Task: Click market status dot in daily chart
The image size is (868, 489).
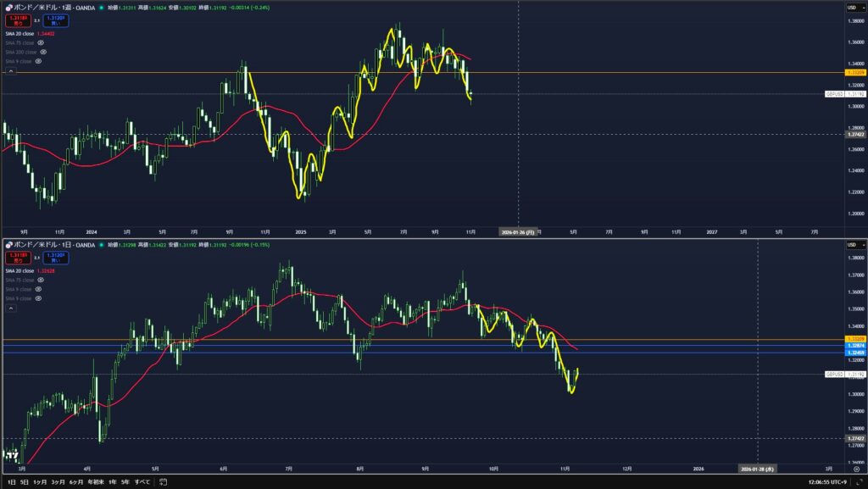Action: click(103, 245)
